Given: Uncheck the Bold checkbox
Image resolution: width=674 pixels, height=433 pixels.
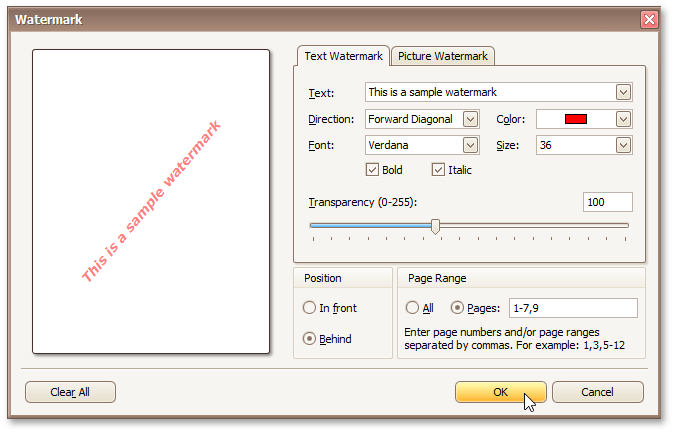Looking at the screenshot, I should (x=373, y=170).
